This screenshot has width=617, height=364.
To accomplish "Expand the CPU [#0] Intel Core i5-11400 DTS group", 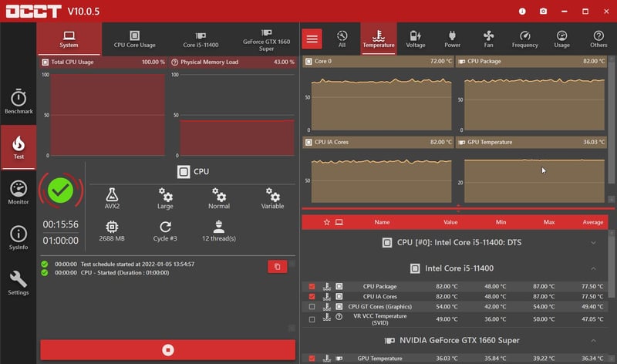I will tap(593, 242).
